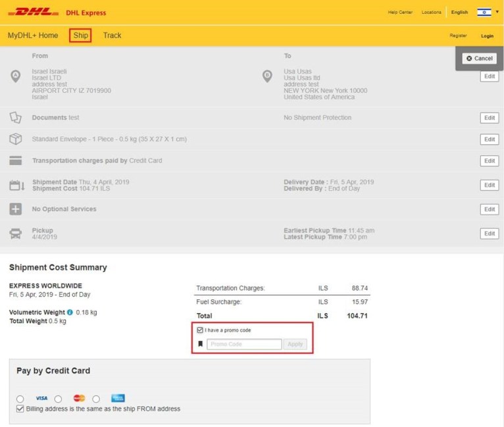Click the shipment date calendar icon
This screenshot has height=427, width=504.
pyautogui.click(x=16, y=185)
